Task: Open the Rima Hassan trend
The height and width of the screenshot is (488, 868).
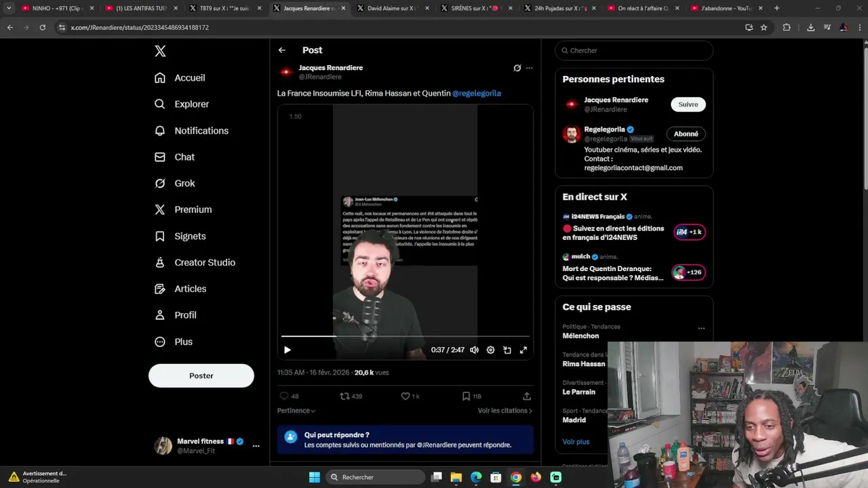Action: click(584, 364)
